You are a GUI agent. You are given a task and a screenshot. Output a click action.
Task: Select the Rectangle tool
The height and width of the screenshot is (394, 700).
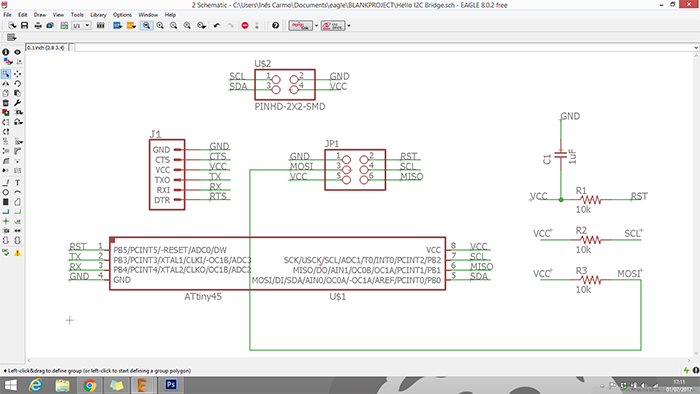point(6,202)
